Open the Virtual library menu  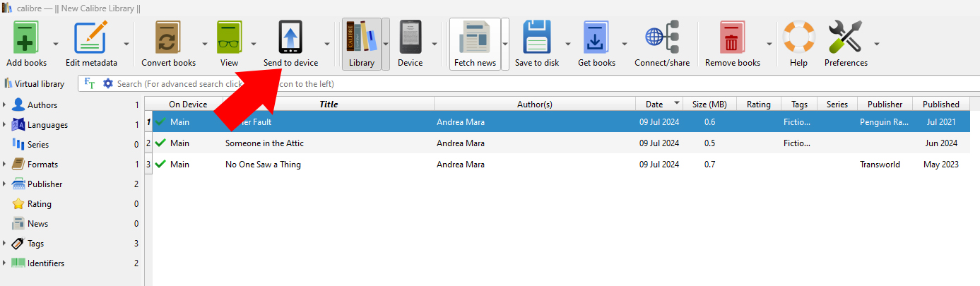(x=35, y=84)
